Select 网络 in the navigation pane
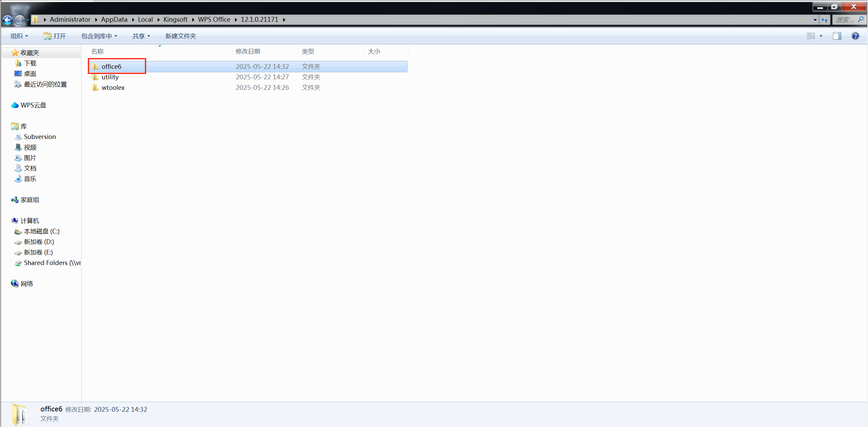The image size is (868, 427). (x=26, y=284)
